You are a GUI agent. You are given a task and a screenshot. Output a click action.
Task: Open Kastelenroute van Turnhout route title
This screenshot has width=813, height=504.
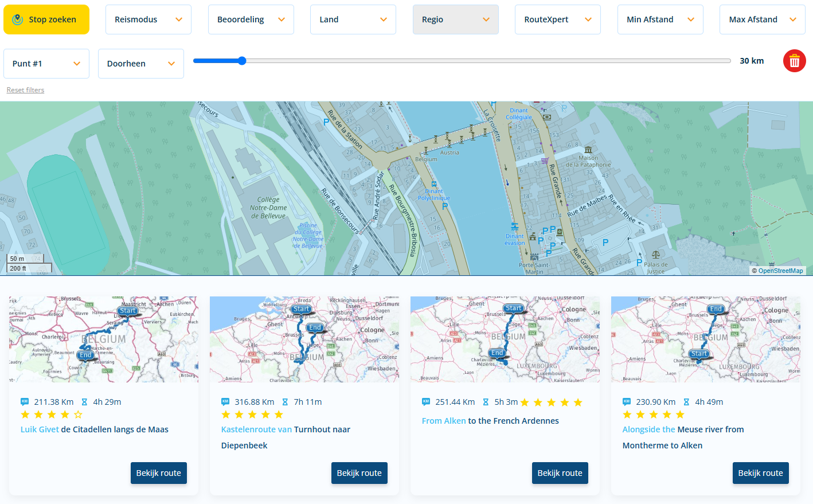(286, 437)
